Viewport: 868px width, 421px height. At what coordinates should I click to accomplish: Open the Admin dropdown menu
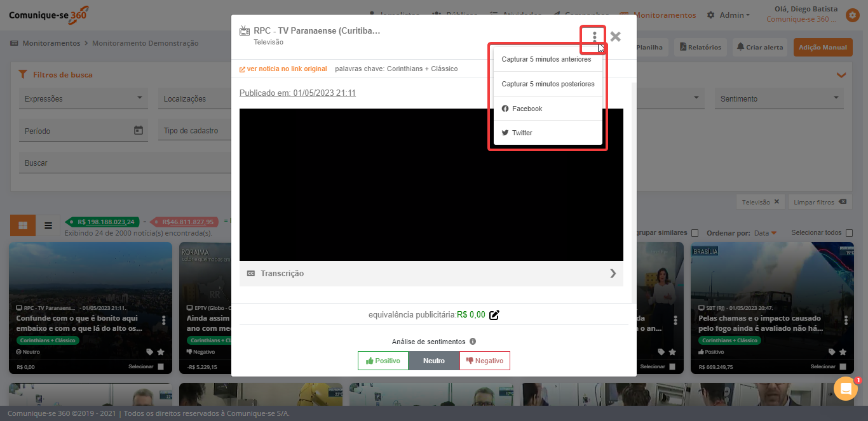click(729, 15)
